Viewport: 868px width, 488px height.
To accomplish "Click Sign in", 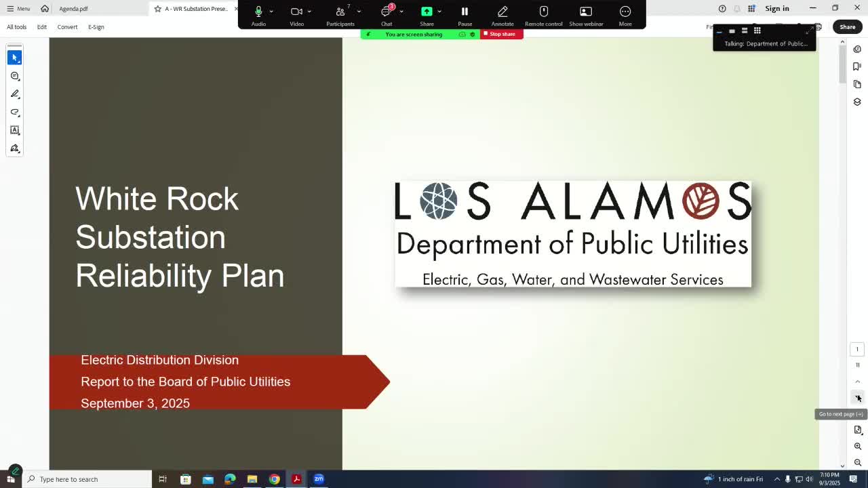I will 777,9.
